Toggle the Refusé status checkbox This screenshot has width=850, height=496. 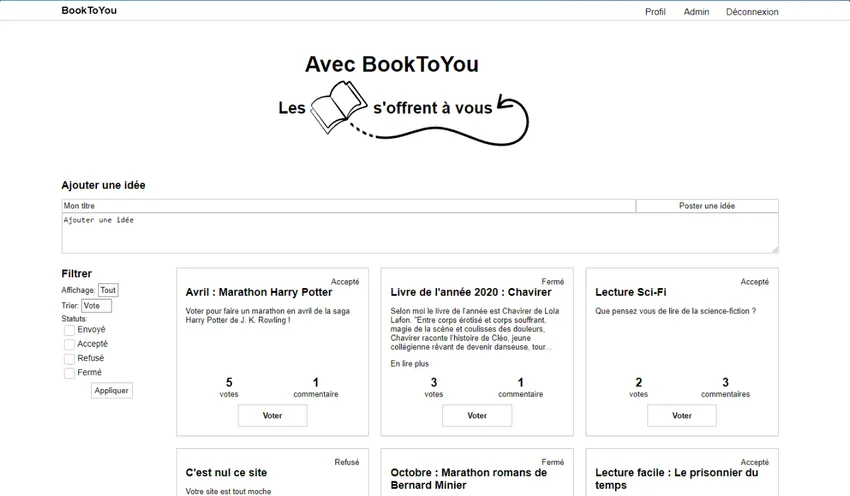tap(69, 359)
